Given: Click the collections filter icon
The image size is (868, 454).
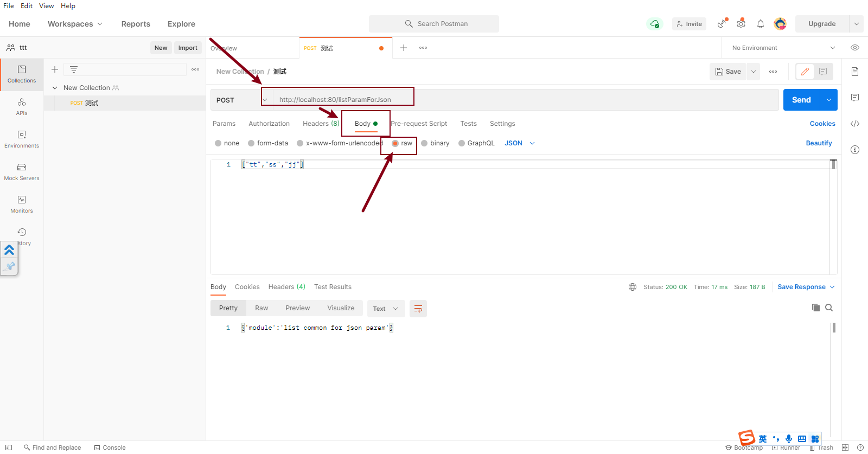Looking at the screenshot, I should click(74, 69).
